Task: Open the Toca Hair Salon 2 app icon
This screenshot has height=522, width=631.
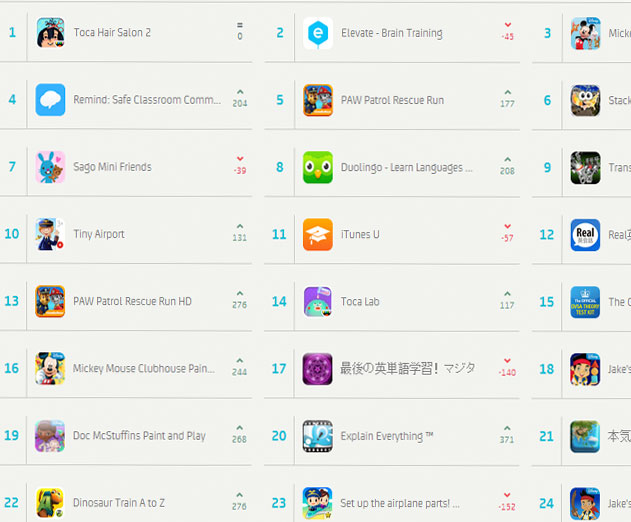Action: [x=50, y=33]
